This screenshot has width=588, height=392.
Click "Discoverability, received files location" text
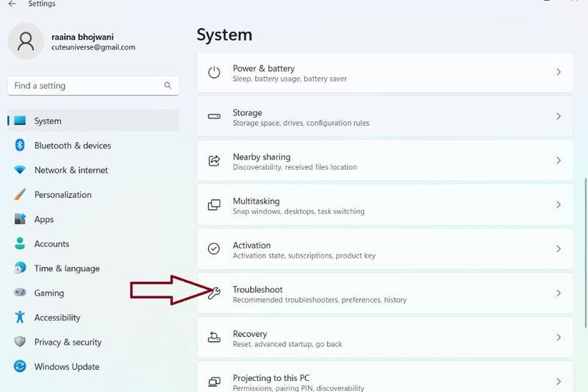(295, 167)
